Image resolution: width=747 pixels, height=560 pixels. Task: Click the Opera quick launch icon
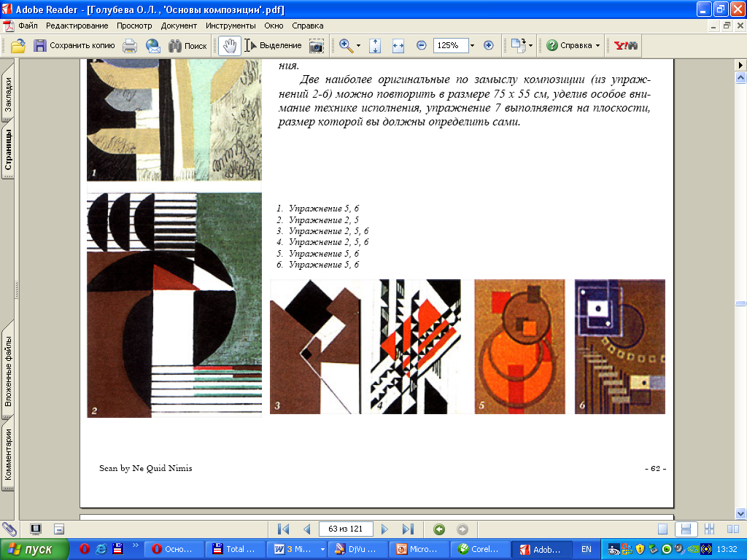pos(85,549)
